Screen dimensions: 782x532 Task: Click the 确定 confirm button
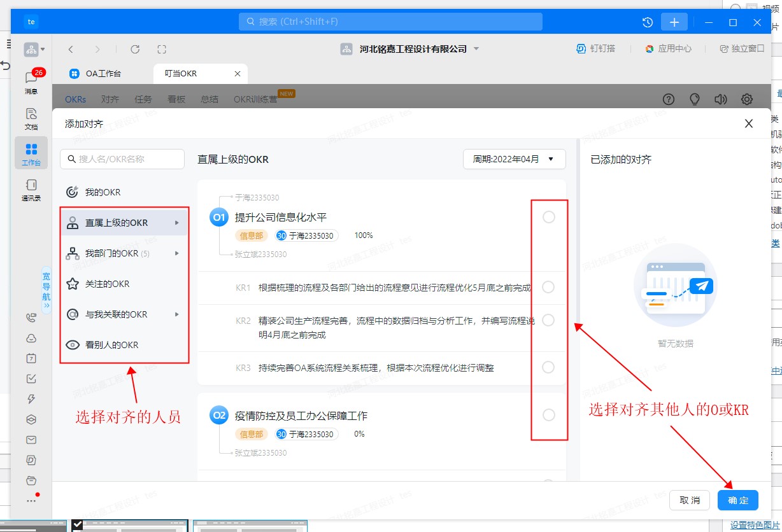(x=738, y=500)
